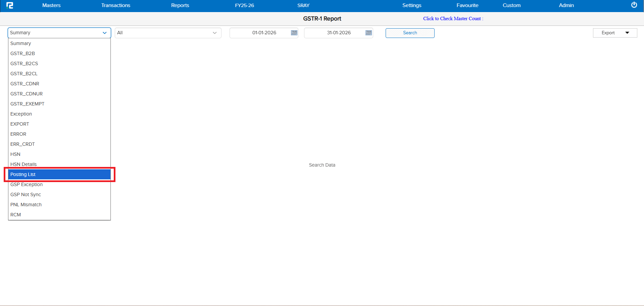
Task: Open the calendar icon for the start date
Action: (x=294, y=33)
